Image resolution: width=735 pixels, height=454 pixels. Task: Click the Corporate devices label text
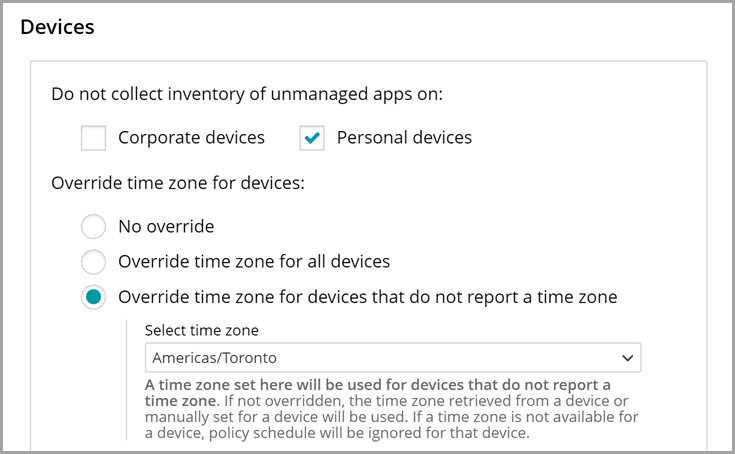[x=191, y=138]
